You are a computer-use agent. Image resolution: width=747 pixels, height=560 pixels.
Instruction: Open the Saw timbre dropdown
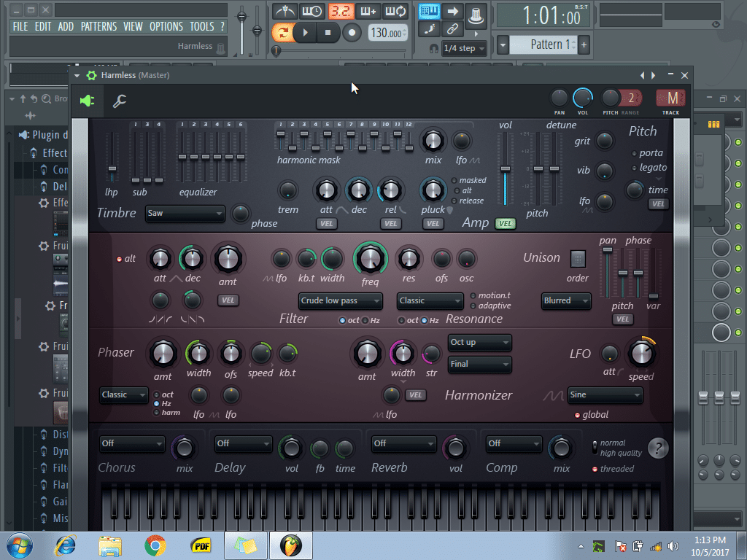tap(185, 214)
